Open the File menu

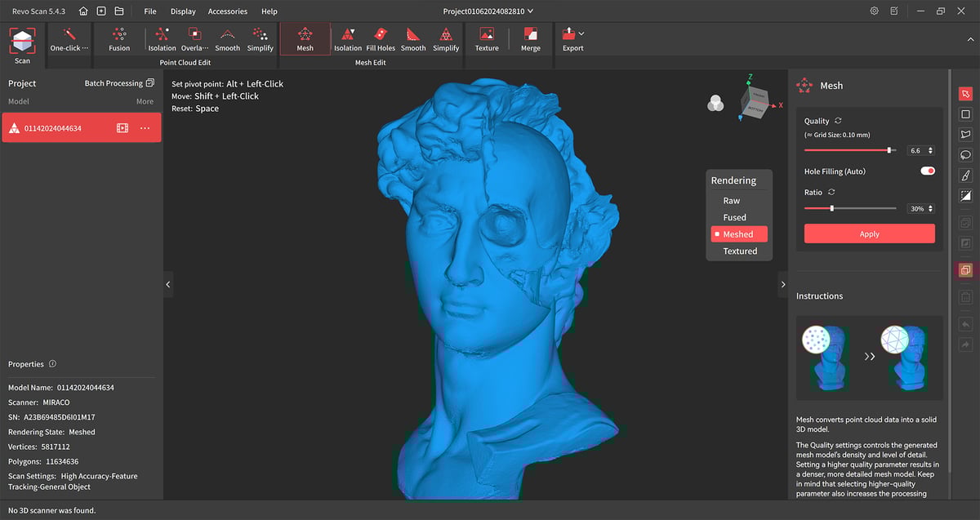click(x=150, y=11)
